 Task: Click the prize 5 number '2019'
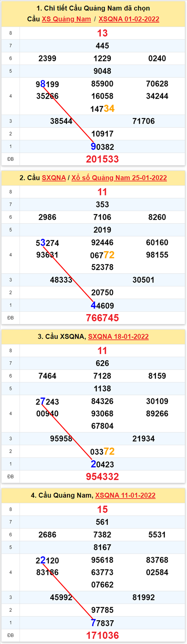click(x=102, y=230)
